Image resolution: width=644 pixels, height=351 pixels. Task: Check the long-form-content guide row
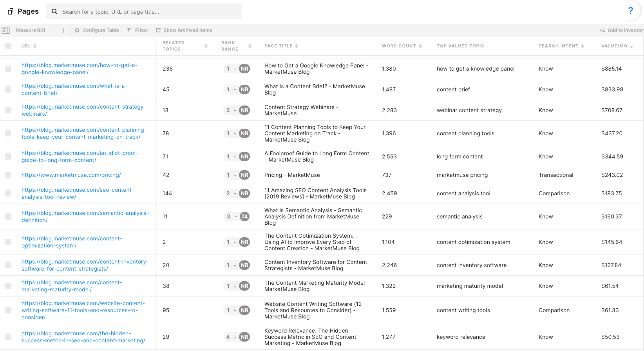(8, 156)
